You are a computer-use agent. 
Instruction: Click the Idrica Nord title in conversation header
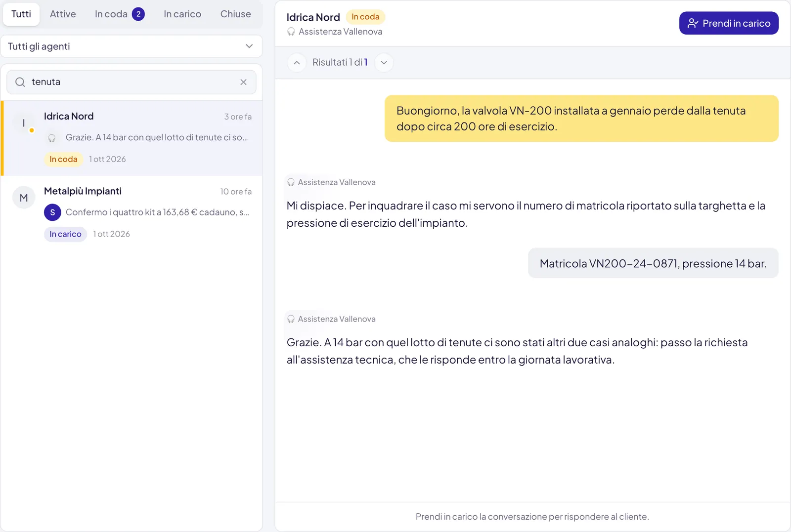tap(313, 17)
